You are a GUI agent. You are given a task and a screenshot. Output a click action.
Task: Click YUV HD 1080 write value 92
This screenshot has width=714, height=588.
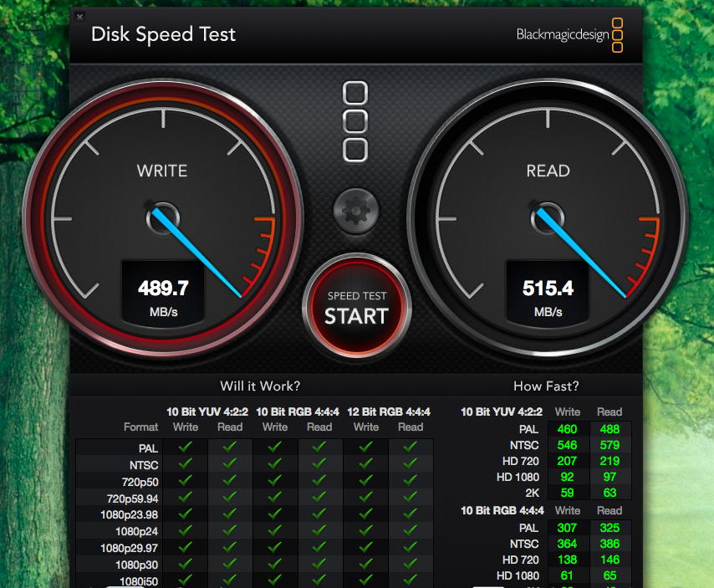(x=567, y=477)
